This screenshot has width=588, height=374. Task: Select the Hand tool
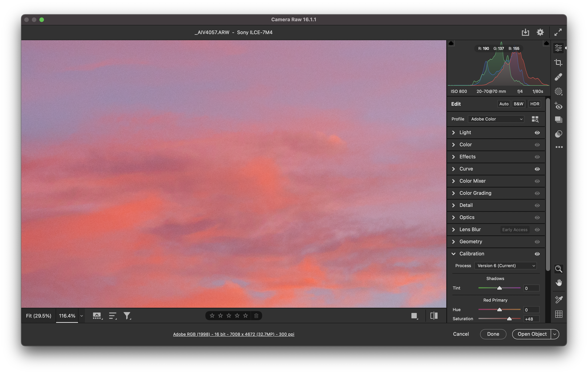click(x=559, y=283)
